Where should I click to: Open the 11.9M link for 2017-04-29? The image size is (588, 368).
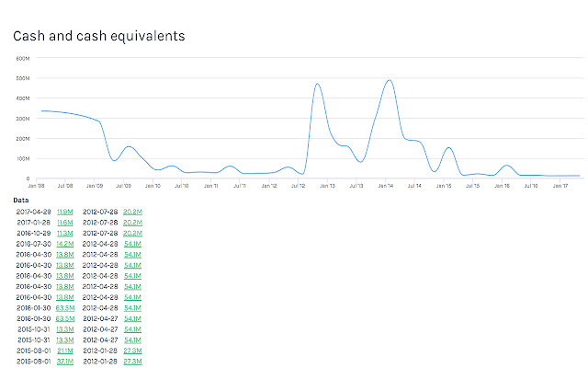[x=65, y=212]
